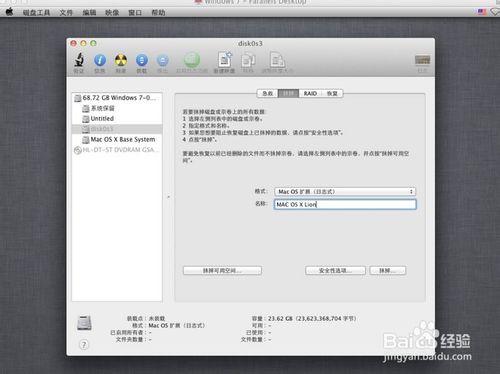
Task: Open the blue Info toolbar icon
Action: click(x=100, y=60)
